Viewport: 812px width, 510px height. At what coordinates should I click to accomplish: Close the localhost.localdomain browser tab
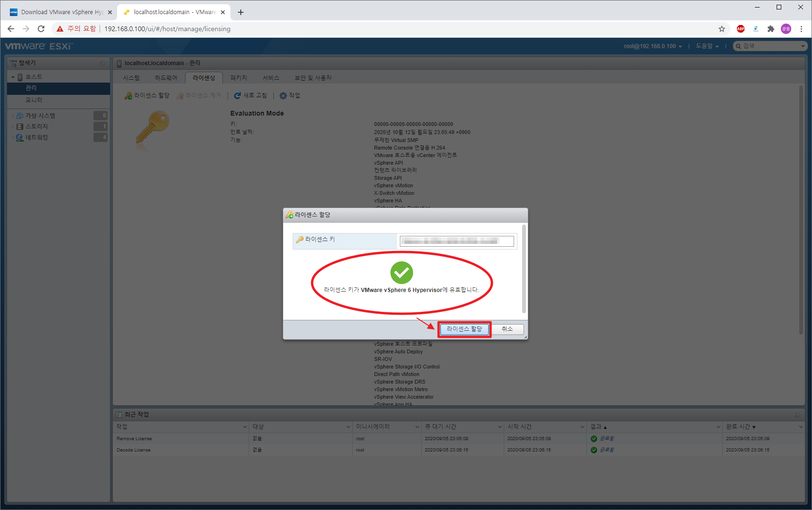tap(223, 12)
